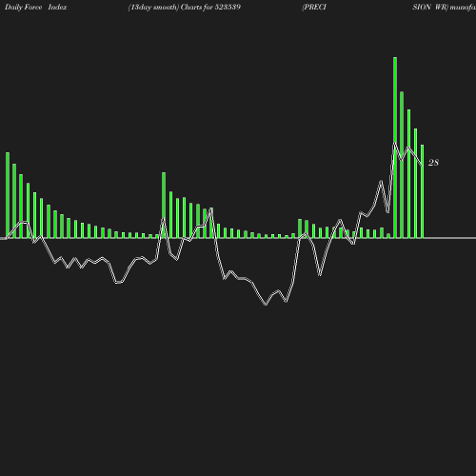Click the 'SION WR) munafa' text
Screen dimensions: 476x476
[x=444, y=8]
